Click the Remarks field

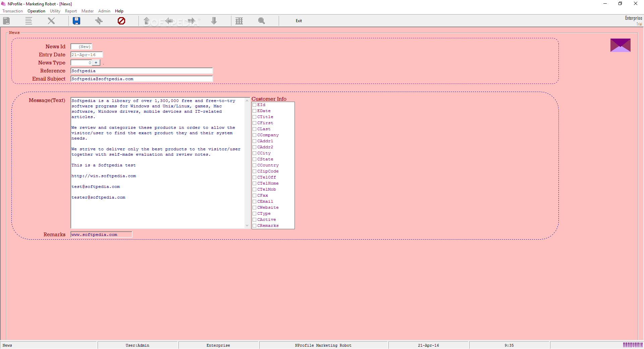(x=101, y=235)
